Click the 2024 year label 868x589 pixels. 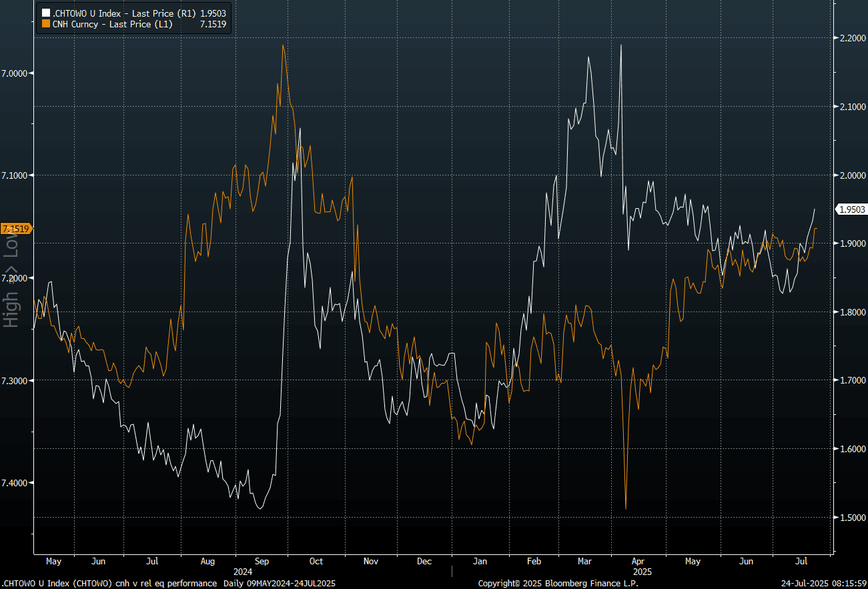click(243, 572)
